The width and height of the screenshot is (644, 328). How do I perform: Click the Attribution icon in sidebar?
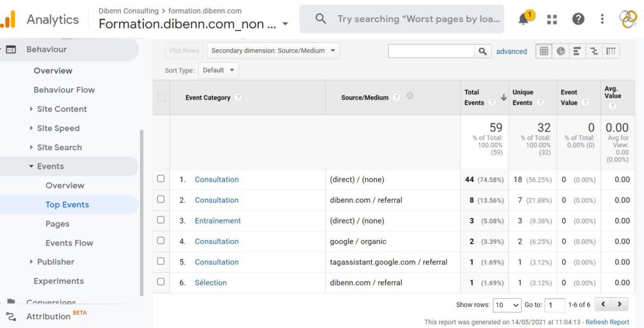[x=11, y=317]
